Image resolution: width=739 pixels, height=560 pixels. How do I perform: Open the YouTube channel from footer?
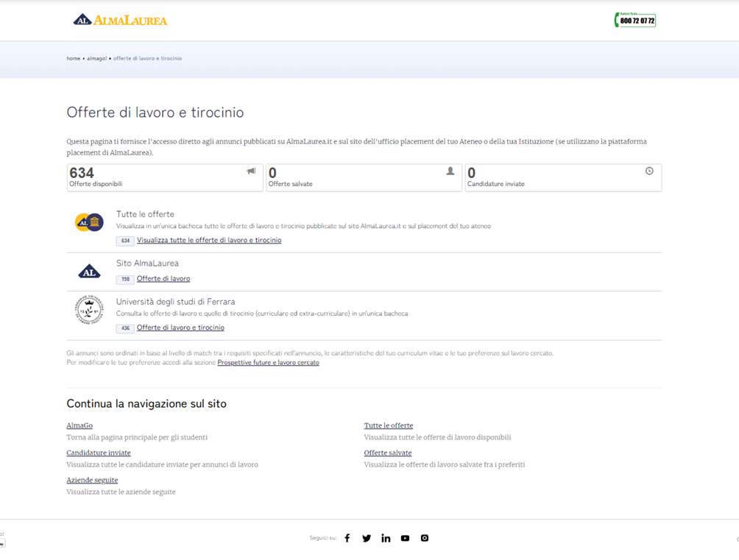click(x=406, y=538)
